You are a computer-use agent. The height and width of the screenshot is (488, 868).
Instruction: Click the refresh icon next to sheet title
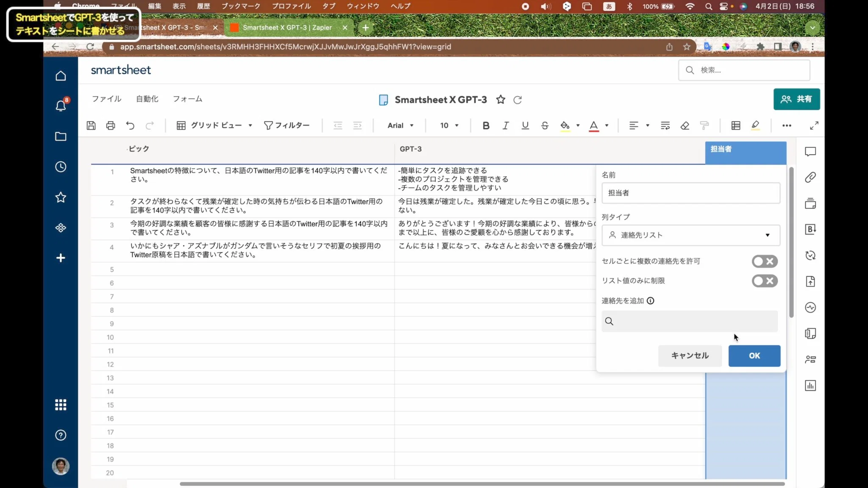click(x=517, y=100)
